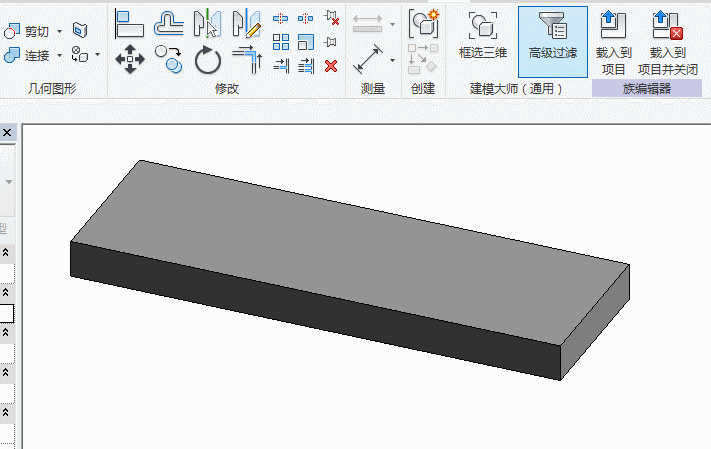Click the Array tool icon
Screen dimensions: 711x449
click(x=281, y=42)
